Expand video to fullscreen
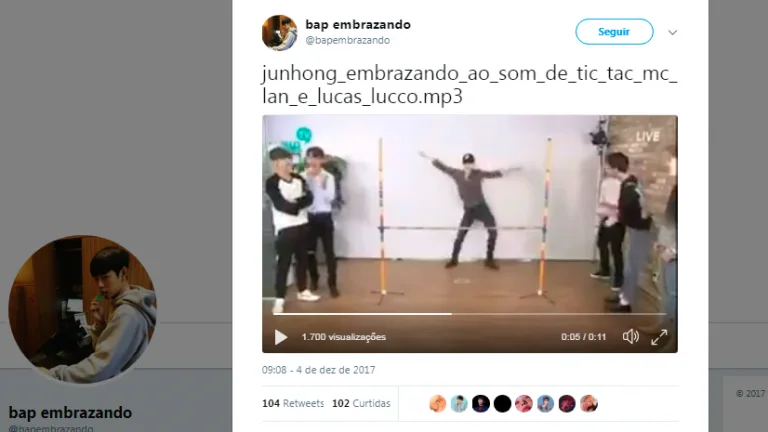The width and height of the screenshot is (768, 432). tap(659, 337)
